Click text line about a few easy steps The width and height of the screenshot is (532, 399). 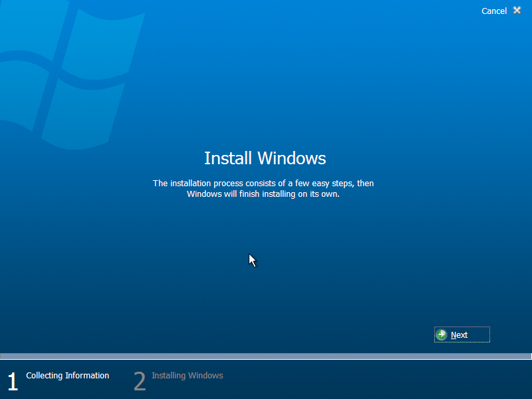point(263,184)
